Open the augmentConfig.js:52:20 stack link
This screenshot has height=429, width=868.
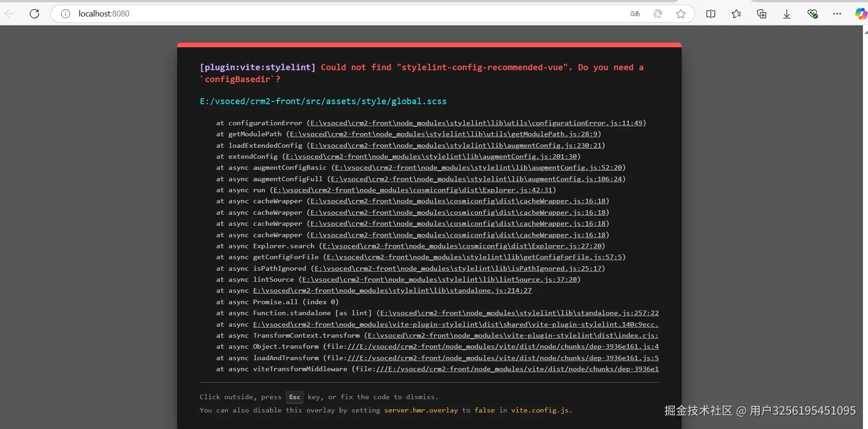coord(479,167)
